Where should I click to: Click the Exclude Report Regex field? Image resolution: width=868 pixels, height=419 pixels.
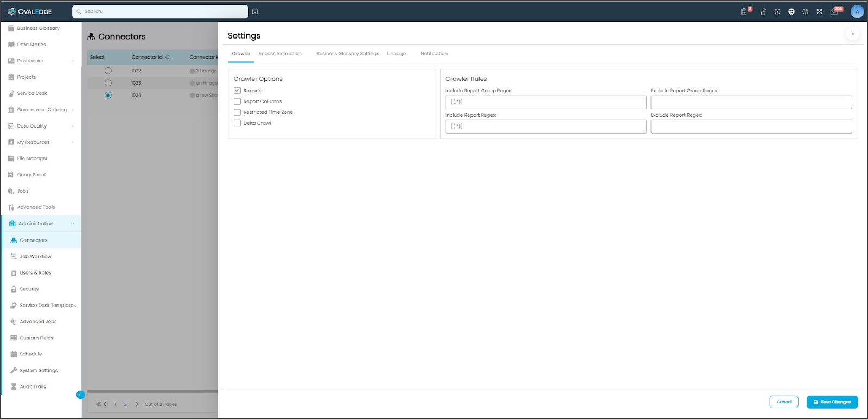(751, 126)
